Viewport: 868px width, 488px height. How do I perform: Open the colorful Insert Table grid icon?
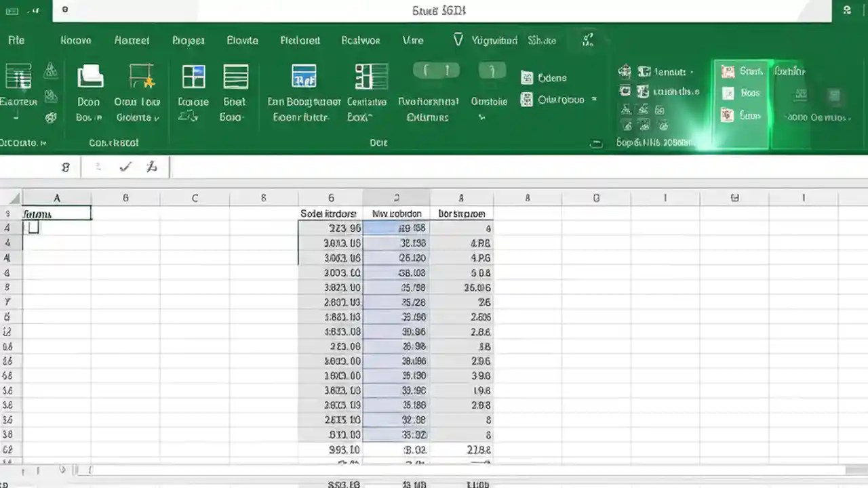(x=193, y=76)
